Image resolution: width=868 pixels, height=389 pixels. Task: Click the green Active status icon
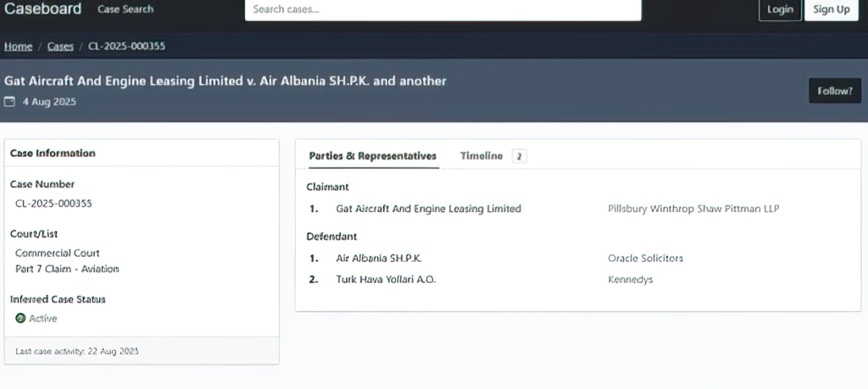click(x=20, y=319)
